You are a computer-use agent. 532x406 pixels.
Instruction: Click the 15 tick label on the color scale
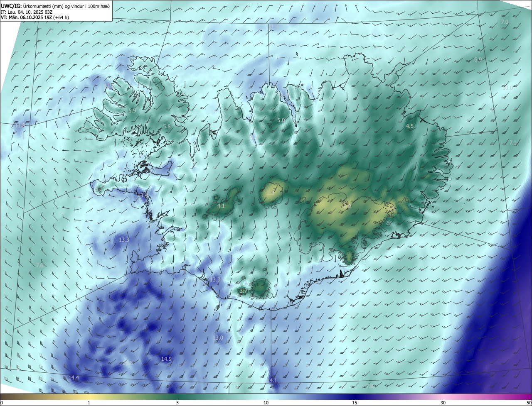(355, 403)
